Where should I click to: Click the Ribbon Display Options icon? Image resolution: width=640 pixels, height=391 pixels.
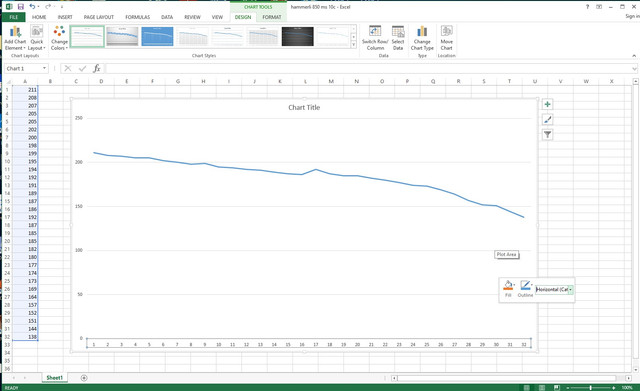coord(599,7)
